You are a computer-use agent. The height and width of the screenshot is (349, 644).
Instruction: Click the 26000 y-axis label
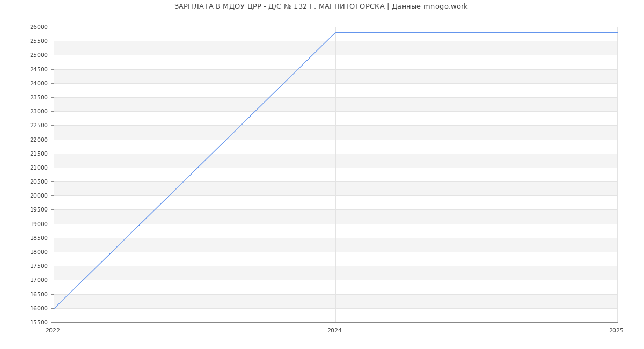(39, 27)
